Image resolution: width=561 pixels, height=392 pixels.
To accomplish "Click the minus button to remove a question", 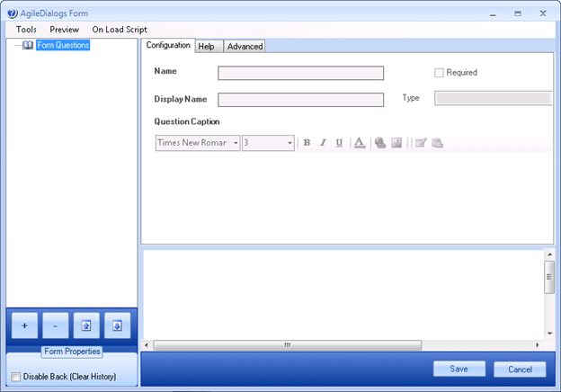I will [x=56, y=325].
